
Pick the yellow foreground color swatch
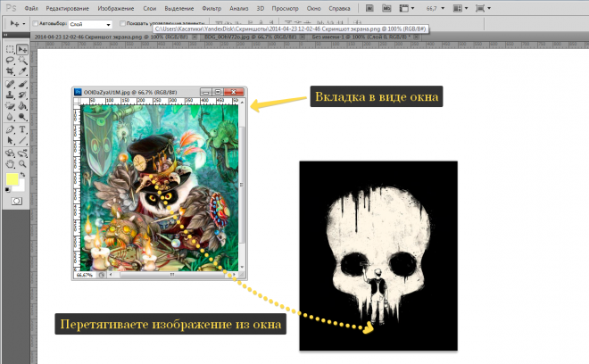click(12, 179)
